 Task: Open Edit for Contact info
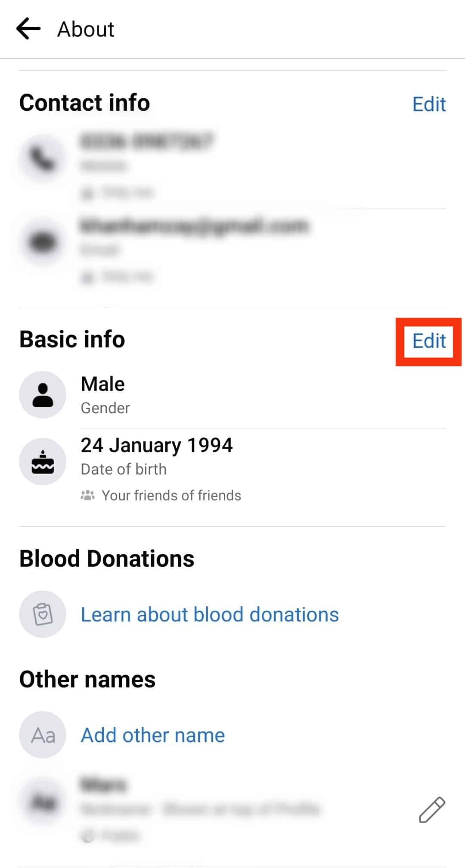pyautogui.click(x=429, y=104)
